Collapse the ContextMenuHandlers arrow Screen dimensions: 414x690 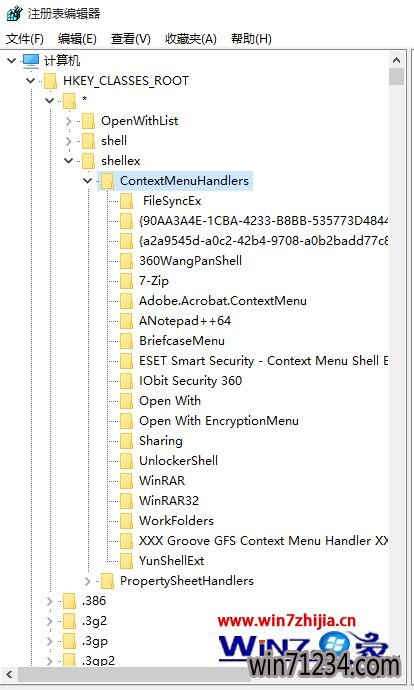point(88,181)
